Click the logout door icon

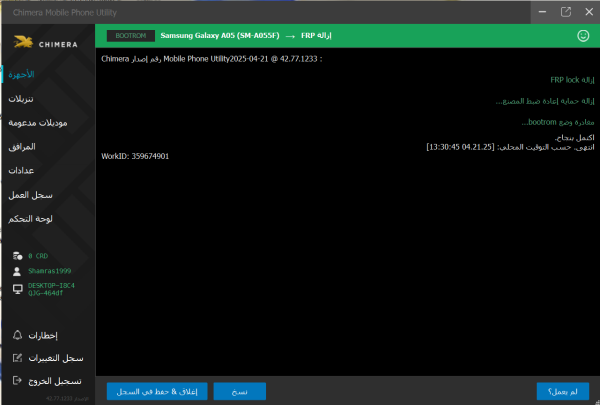[17, 381]
